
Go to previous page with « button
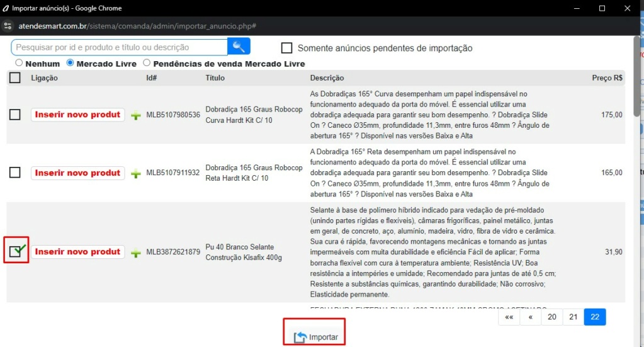coord(531,317)
